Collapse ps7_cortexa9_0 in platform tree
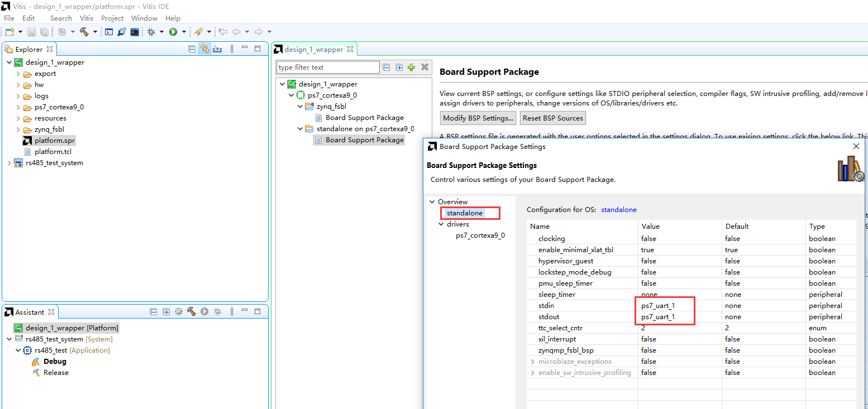868x409 pixels. pos(292,95)
